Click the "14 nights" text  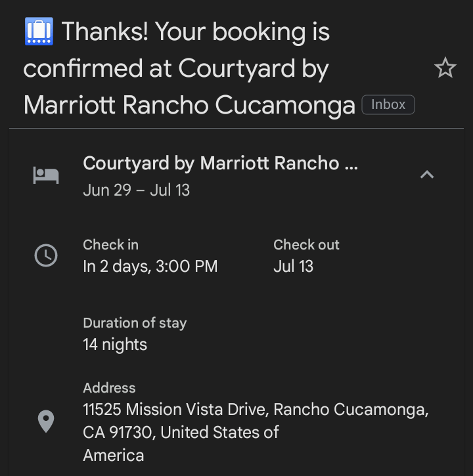click(x=115, y=345)
